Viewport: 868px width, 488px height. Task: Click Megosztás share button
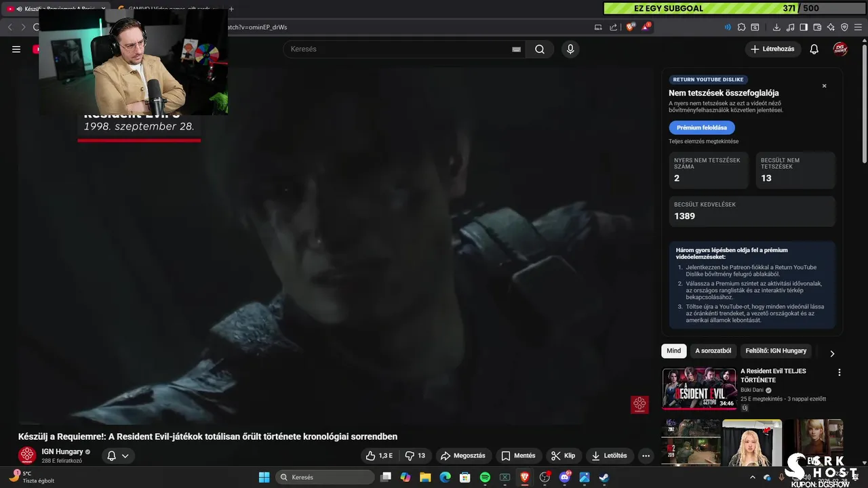click(463, 455)
